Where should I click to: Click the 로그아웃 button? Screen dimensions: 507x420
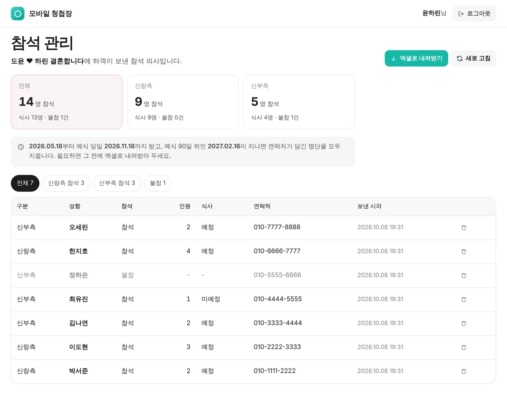coord(474,14)
